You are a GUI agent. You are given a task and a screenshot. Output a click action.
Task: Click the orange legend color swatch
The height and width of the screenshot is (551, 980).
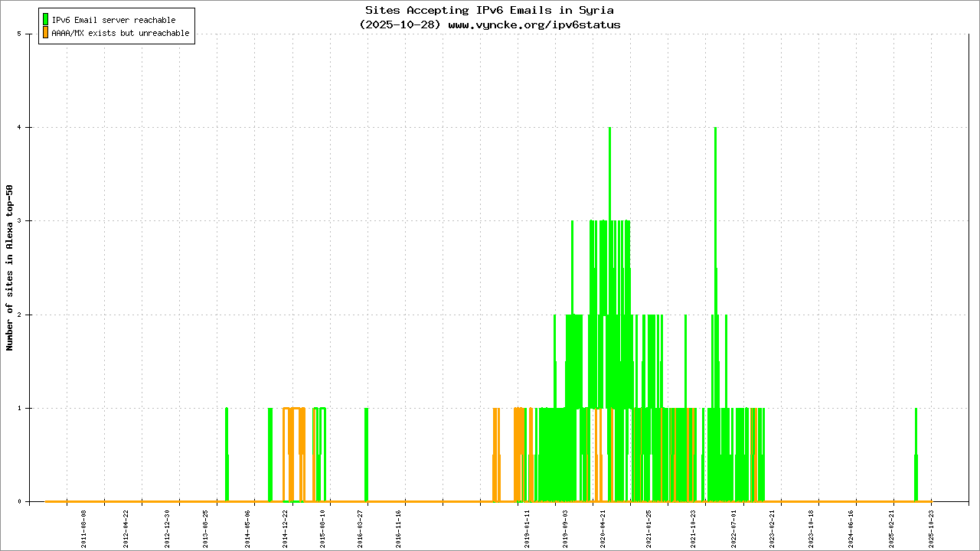(x=46, y=33)
